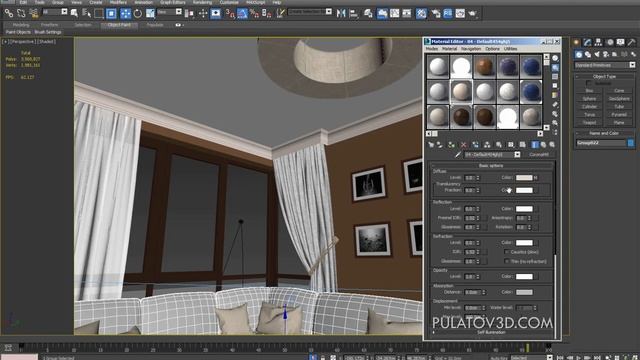Open the Utilities menu in Material Editor

(x=510, y=49)
